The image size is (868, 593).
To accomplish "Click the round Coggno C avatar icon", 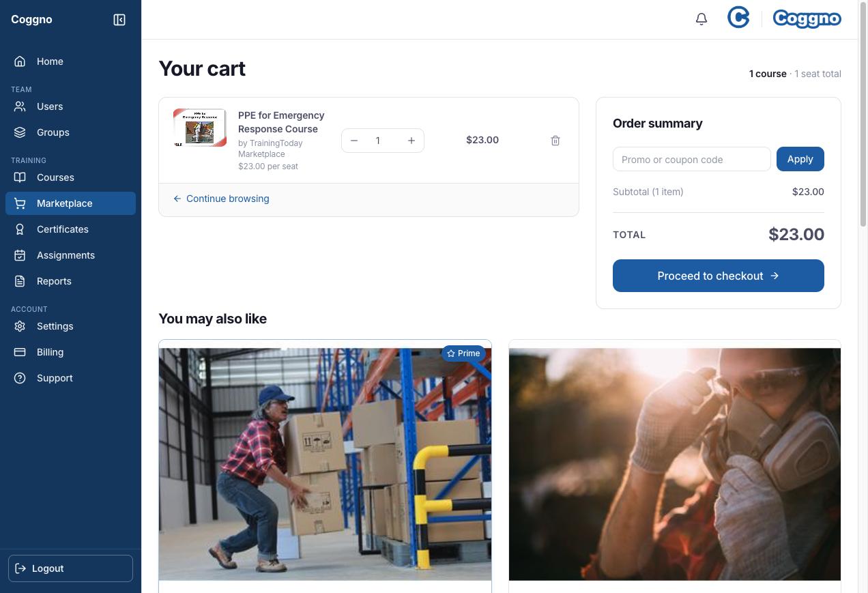I will tap(738, 18).
